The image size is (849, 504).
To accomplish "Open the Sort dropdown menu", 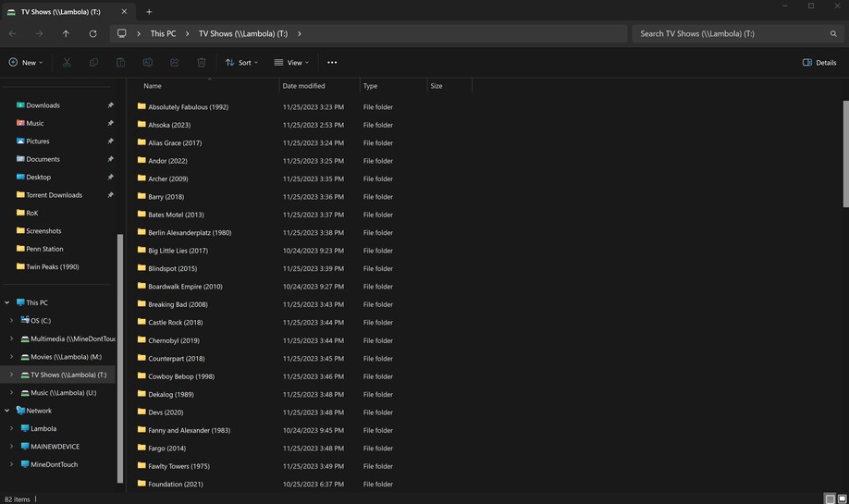I will point(241,62).
